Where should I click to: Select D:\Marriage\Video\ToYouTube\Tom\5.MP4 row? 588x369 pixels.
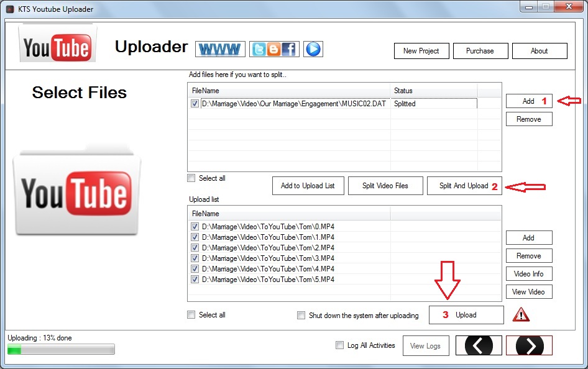coord(268,279)
